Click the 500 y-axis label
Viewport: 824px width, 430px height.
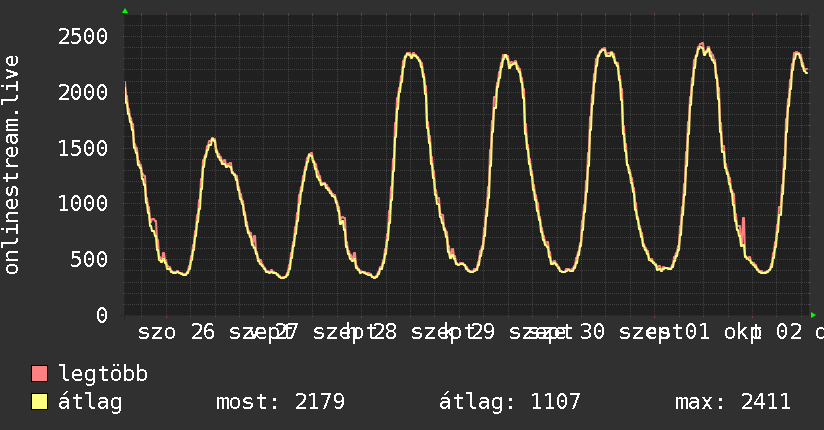pyautogui.click(x=89, y=259)
